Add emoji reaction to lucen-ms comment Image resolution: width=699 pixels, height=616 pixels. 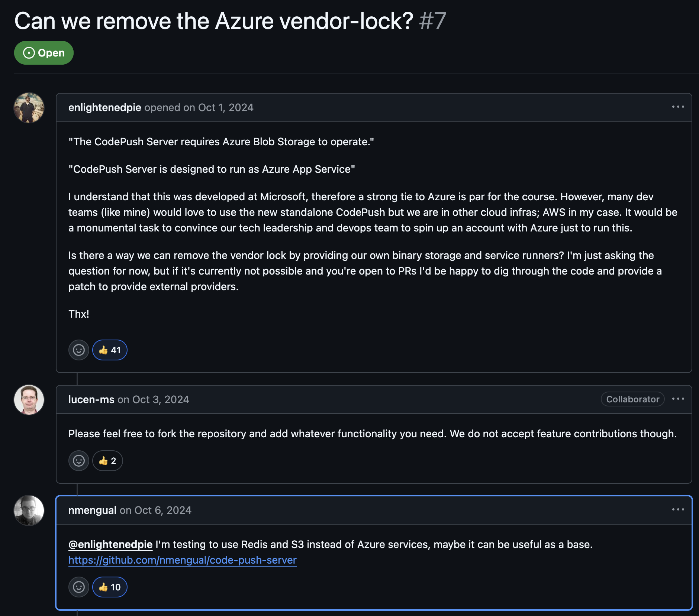[78, 461]
